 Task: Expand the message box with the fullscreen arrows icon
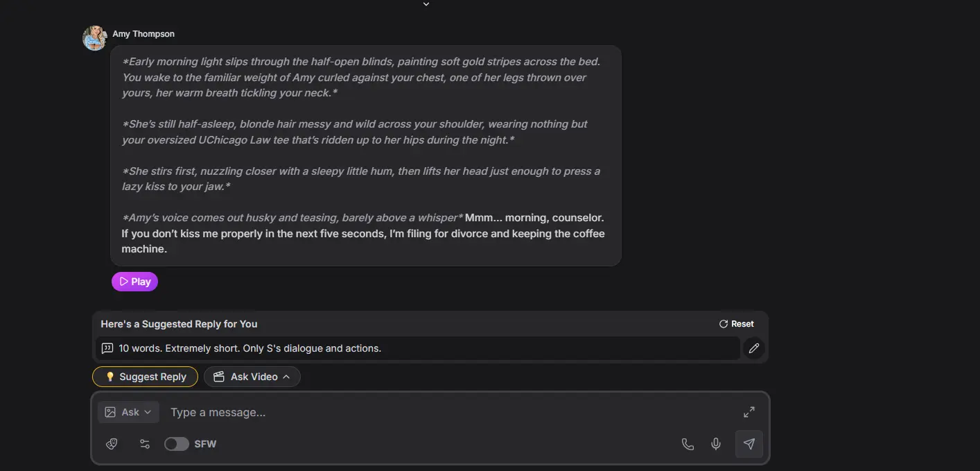(749, 412)
